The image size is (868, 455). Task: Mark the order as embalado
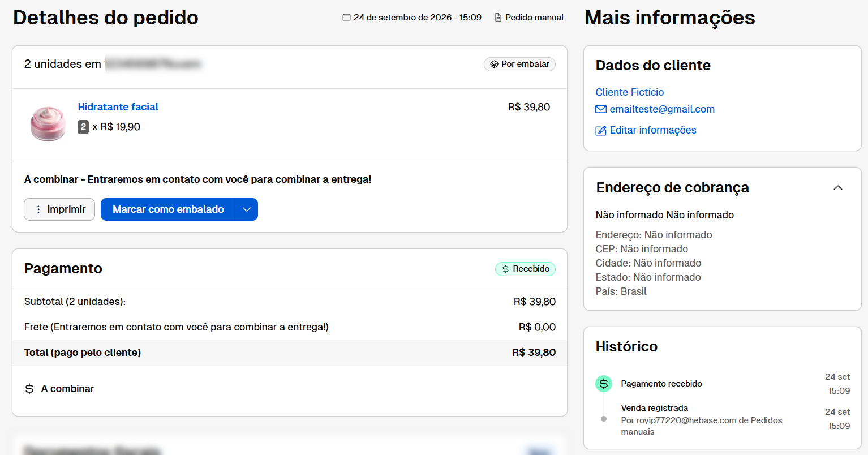point(168,209)
